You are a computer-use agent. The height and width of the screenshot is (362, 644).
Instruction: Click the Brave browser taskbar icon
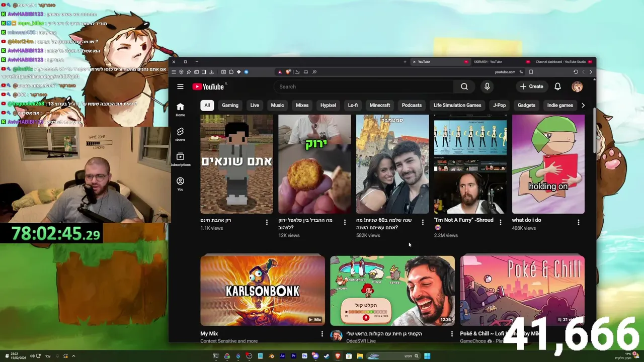tap(338, 356)
